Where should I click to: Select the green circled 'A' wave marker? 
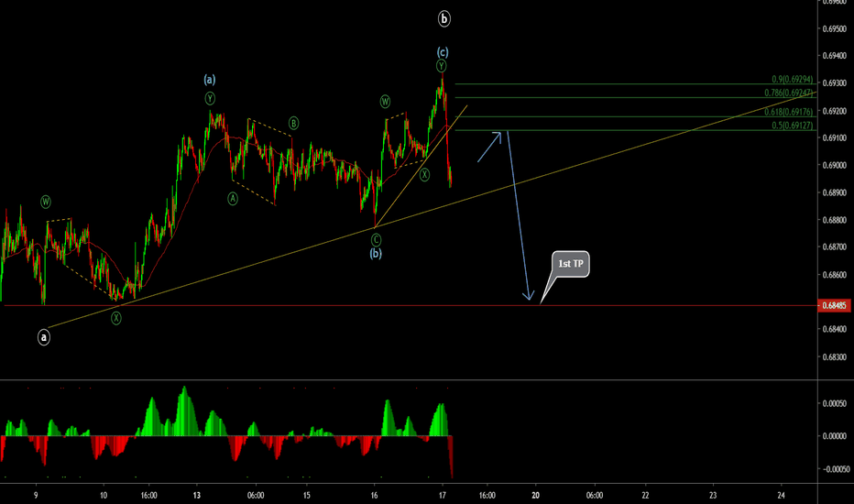(x=233, y=198)
